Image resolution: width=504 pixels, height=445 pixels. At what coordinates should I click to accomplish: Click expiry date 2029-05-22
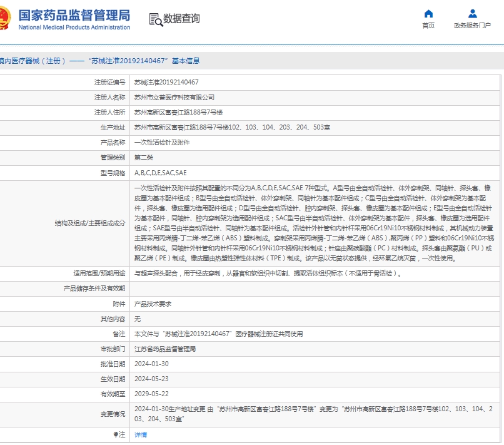click(151, 394)
